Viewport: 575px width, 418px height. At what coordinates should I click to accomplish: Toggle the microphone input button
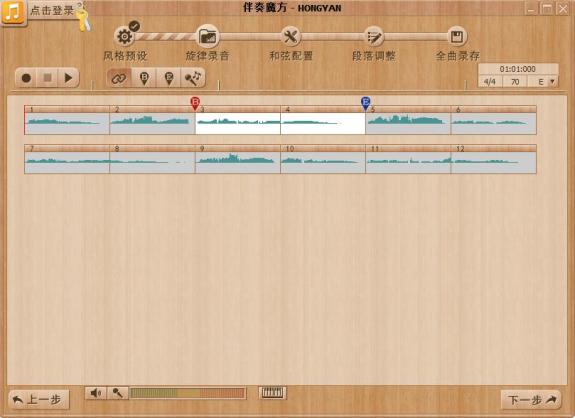click(x=117, y=393)
